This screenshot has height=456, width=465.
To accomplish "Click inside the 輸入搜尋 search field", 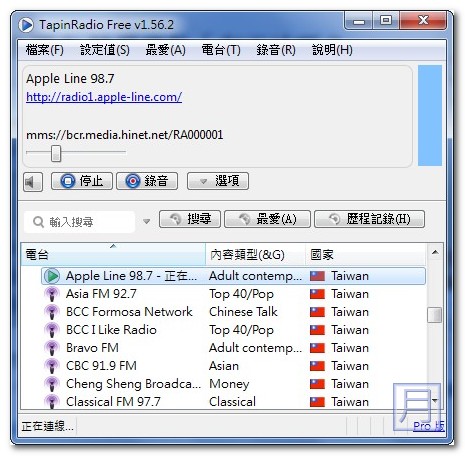I will 79,222.
